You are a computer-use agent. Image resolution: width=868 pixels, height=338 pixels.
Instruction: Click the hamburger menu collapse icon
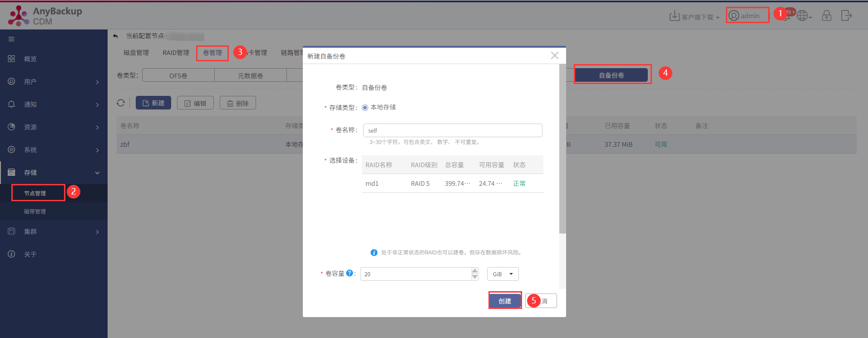[x=11, y=39]
